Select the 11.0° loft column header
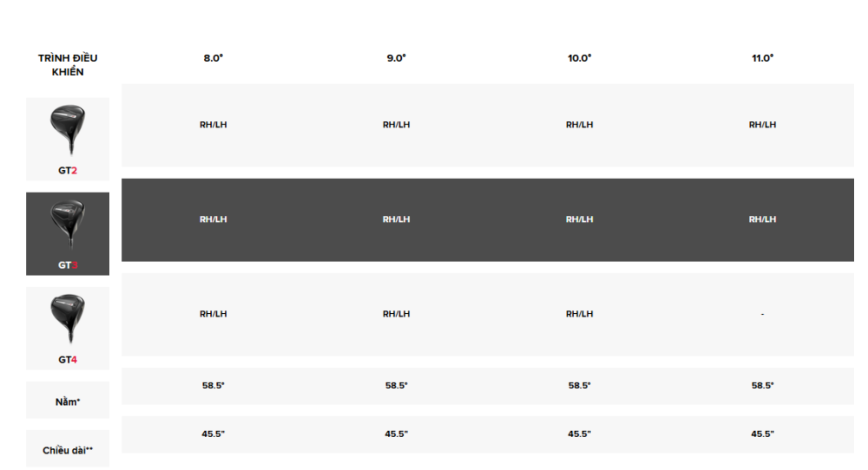Image resolution: width=868 pixels, height=470 pixels. 762,58
